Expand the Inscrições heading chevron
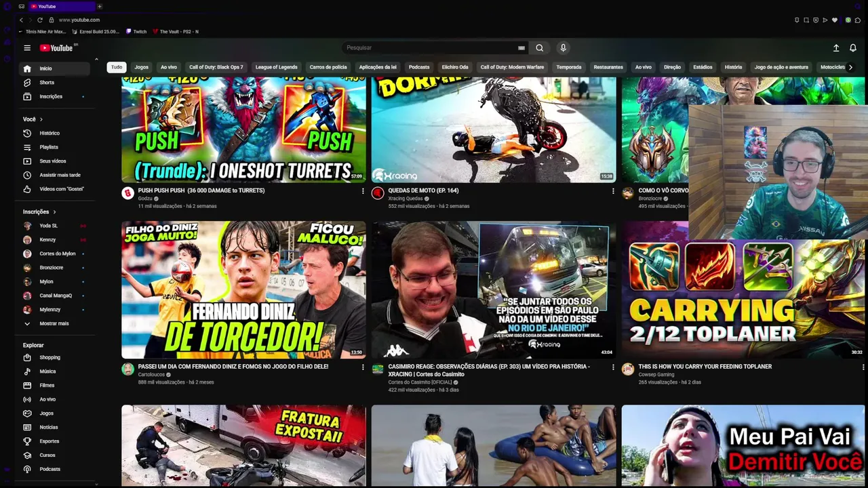The height and width of the screenshot is (488, 868). [54, 212]
